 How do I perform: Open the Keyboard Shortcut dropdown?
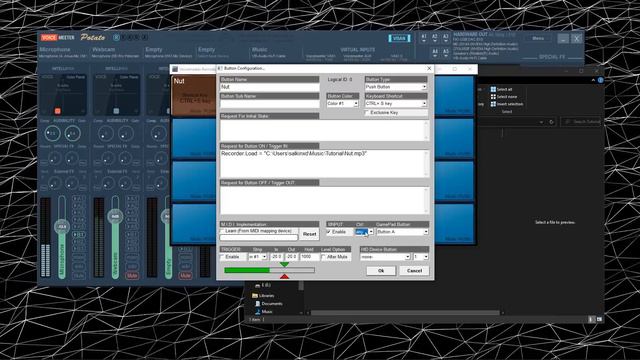click(x=396, y=104)
